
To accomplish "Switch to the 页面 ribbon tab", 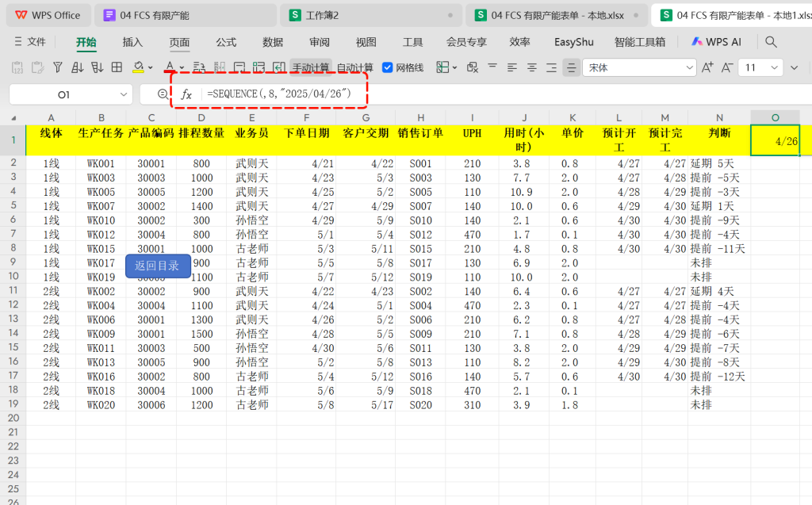I will [x=179, y=42].
